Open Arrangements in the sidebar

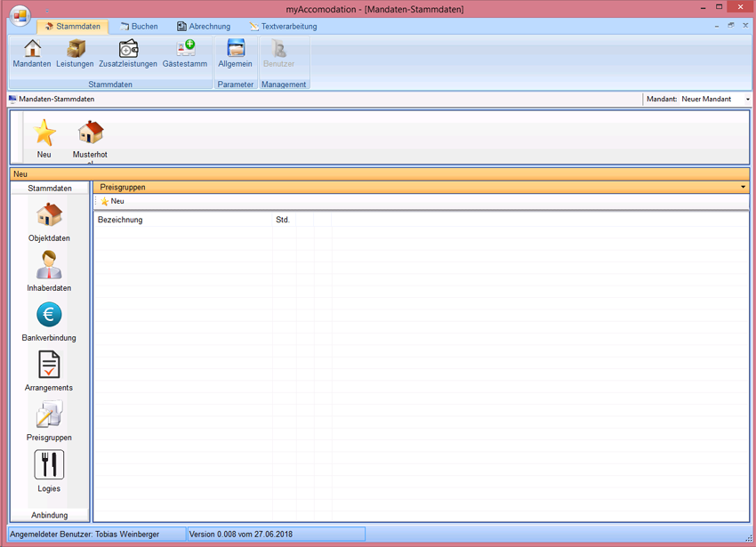click(49, 371)
